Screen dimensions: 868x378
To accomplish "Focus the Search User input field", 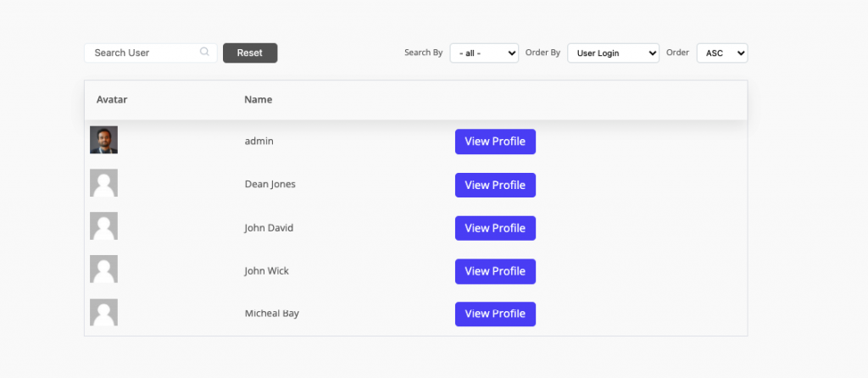I will (142, 53).
